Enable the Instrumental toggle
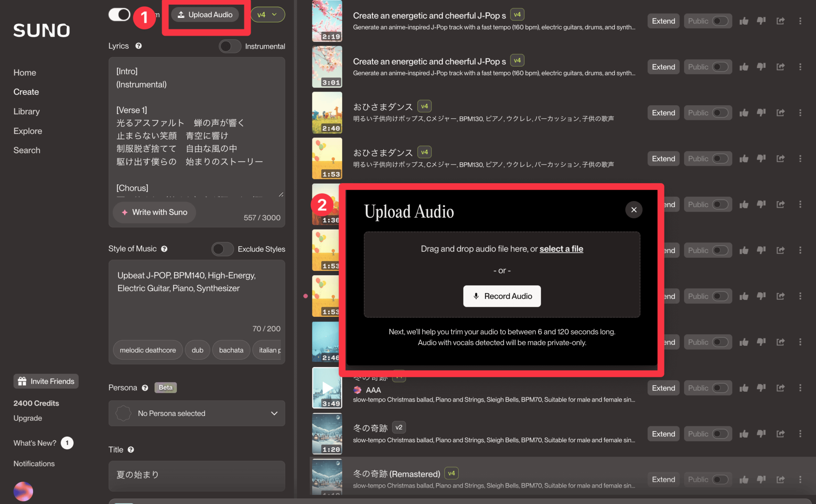The height and width of the screenshot is (504, 816). pyautogui.click(x=230, y=46)
